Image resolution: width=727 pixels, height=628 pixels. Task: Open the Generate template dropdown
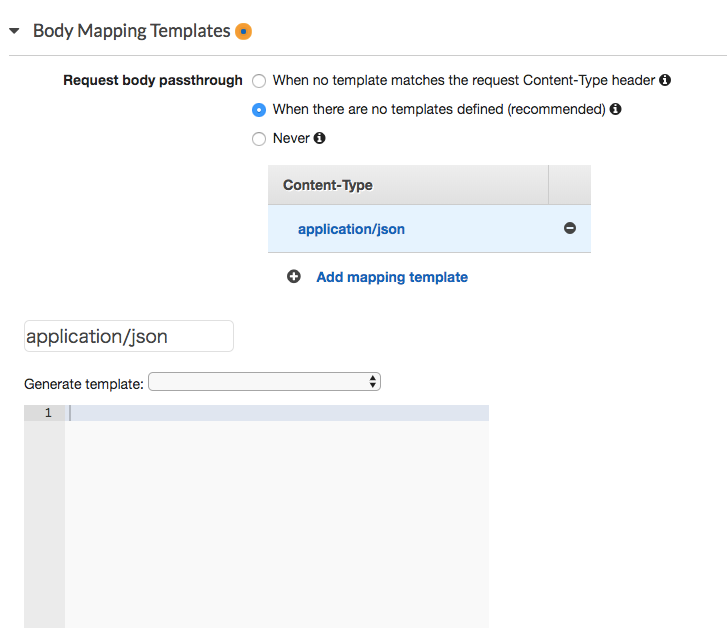[264, 382]
